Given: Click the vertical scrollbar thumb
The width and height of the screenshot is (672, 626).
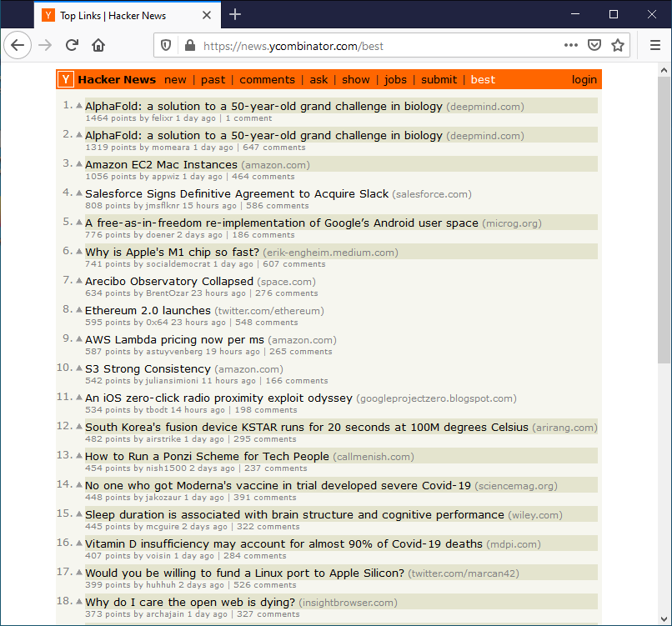Looking at the screenshot, I should pyautogui.click(x=664, y=220).
